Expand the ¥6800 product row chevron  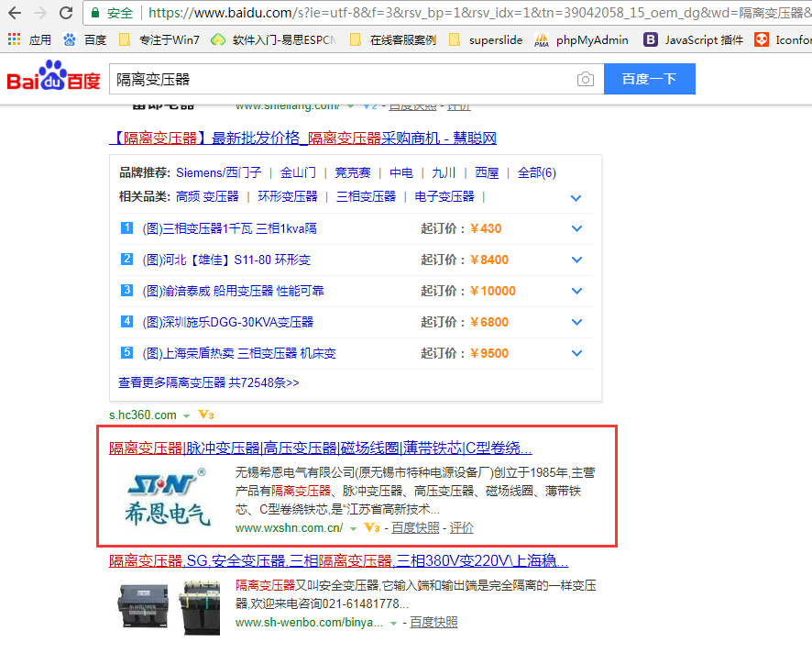576,322
